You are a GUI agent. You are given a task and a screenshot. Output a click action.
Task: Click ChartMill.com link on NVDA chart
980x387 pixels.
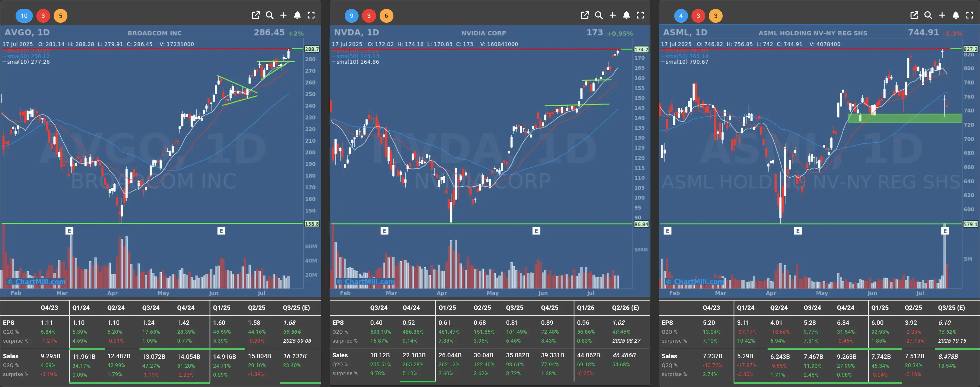pyautogui.click(x=366, y=282)
